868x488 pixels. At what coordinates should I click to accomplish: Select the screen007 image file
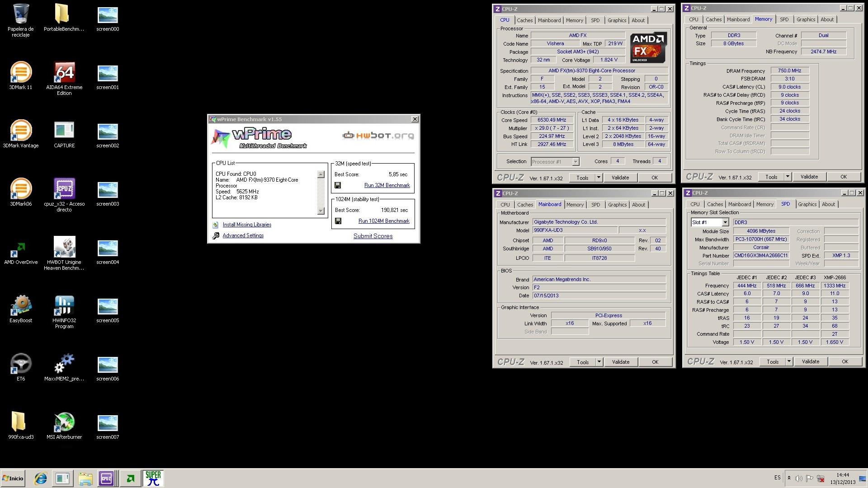click(108, 427)
